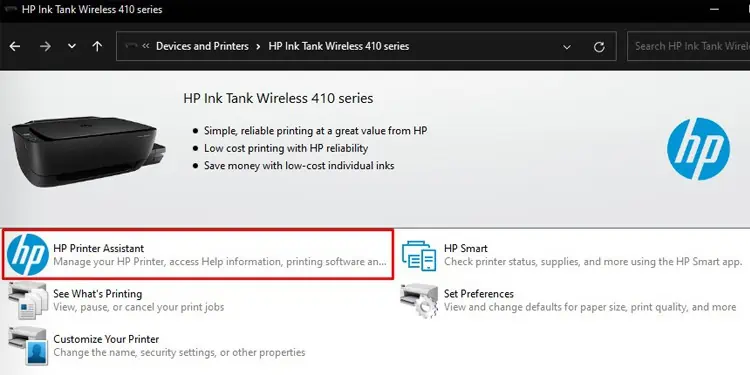Image resolution: width=750 pixels, height=375 pixels.
Task: Open the See What's Printing icon
Action: point(28,300)
